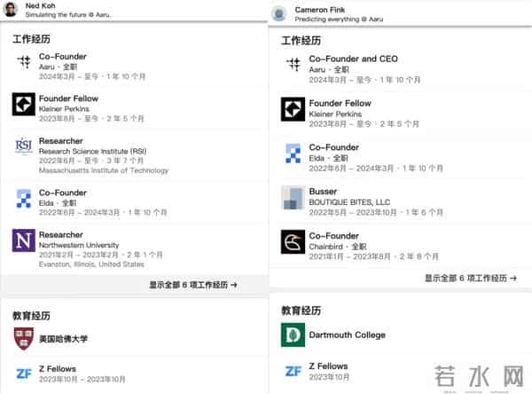Open the Dartmouth College education entry
The width and height of the screenshot is (532, 394).
coord(347,335)
